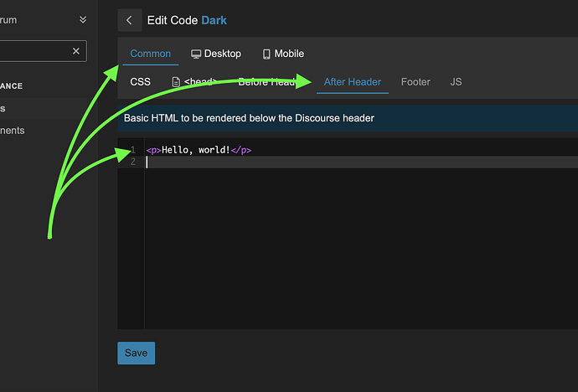This screenshot has width=578, height=392.
Task: Switch to the Common tab
Action: tap(151, 54)
